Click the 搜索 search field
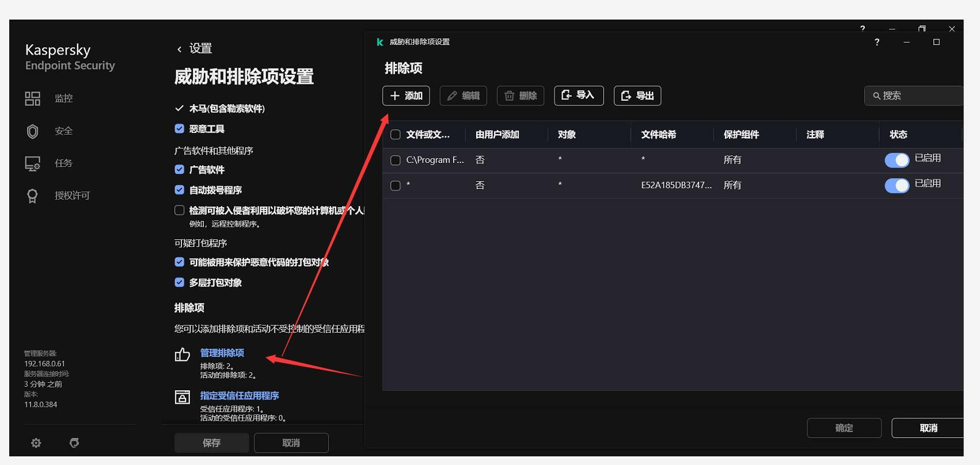Image resolution: width=980 pixels, height=465 pixels. (x=914, y=96)
